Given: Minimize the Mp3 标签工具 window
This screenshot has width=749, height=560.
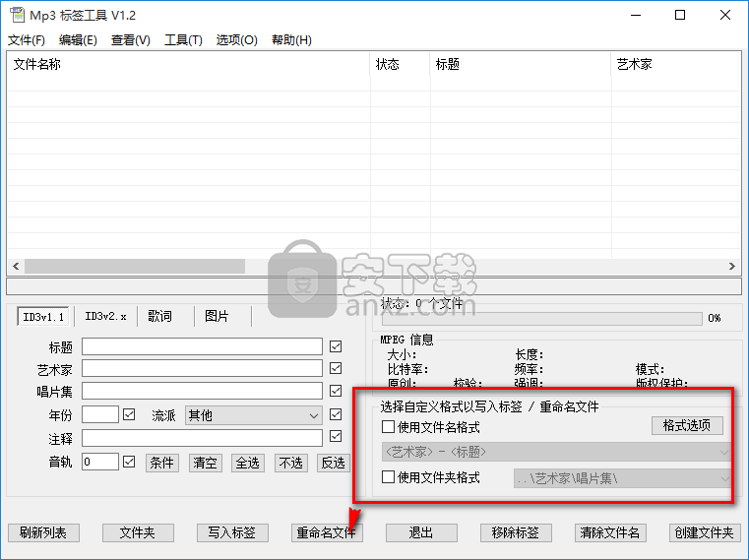Looking at the screenshot, I should click(636, 16).
